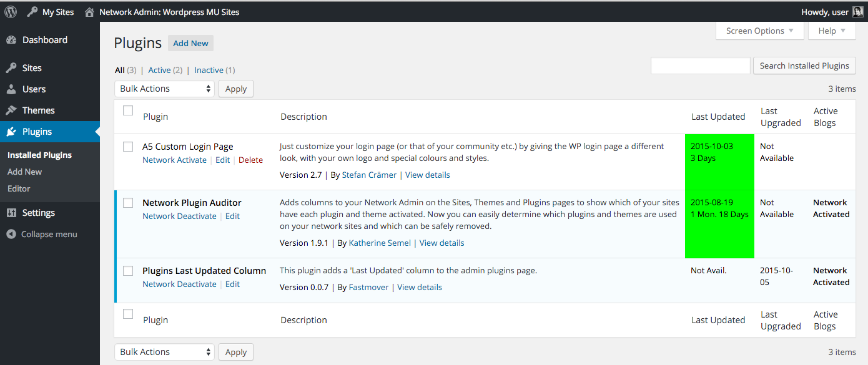The width and height of the screenshot is (868, 365).
Task: Check the A5 Custom Login Page checkbox
Action: (x=128, y=147)
